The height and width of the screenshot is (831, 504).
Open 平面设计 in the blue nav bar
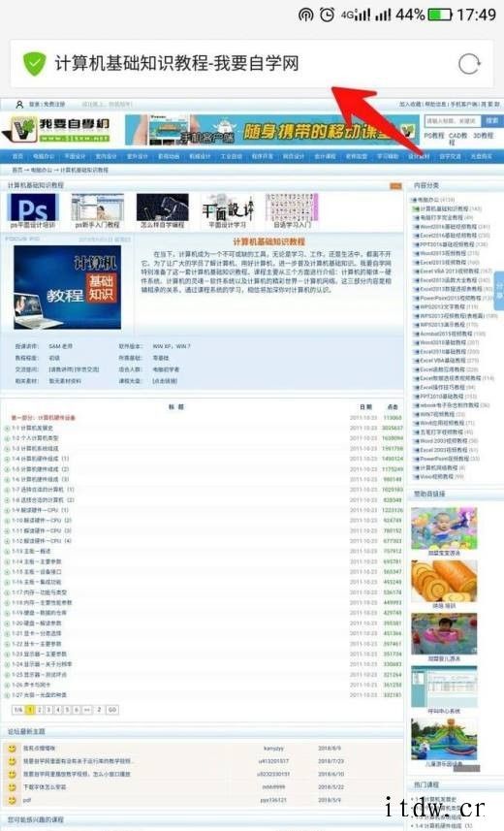[75, 156]
